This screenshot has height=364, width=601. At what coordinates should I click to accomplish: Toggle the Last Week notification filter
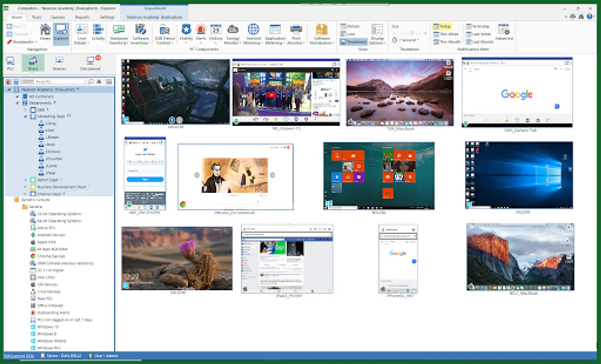coord(479,34)
